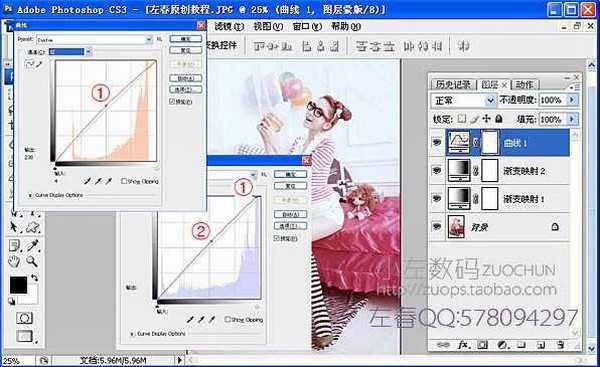Hide the 渐变映射 1 layer
The image size is (600, 367).
tap(437, 198)
